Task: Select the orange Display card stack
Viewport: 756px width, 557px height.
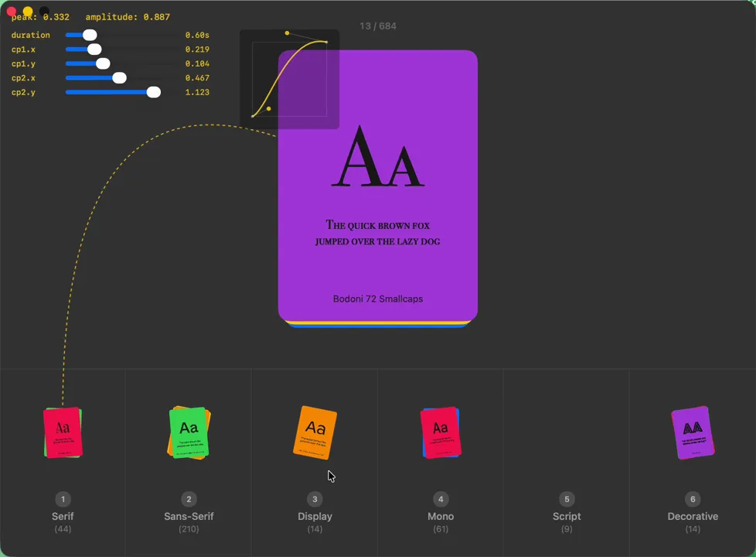Action: click(x=315, y=432)
